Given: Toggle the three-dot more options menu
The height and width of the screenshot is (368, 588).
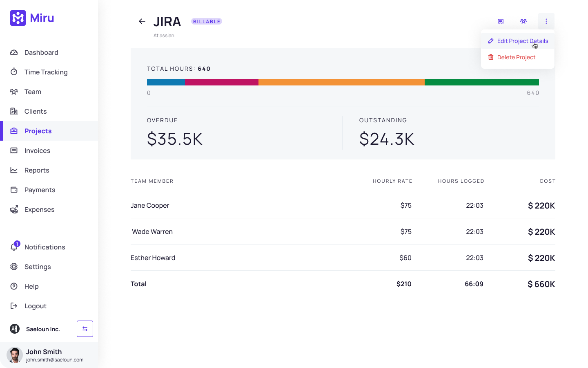Looking at the screenshot, I should 546,21.
